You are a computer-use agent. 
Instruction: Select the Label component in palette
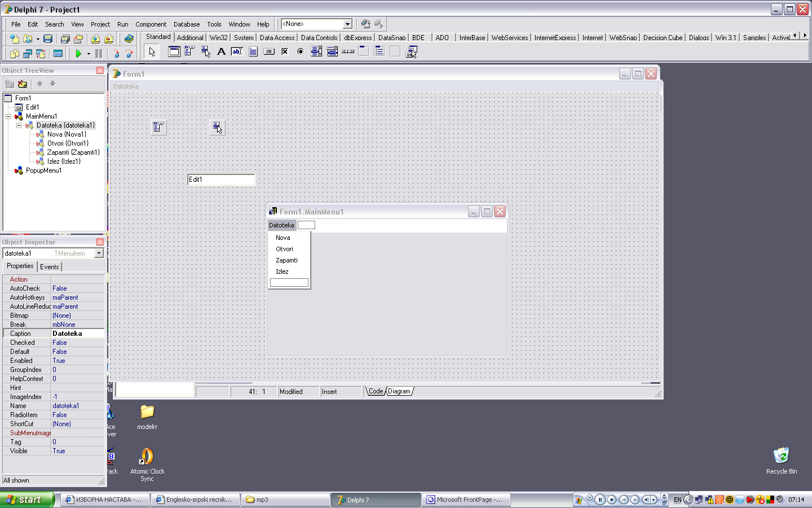[222, 51]
